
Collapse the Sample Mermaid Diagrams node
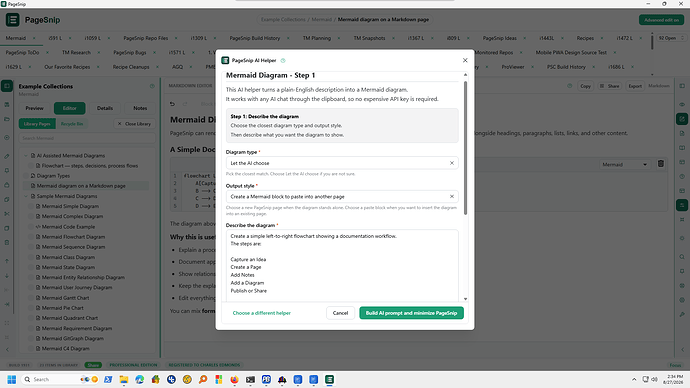(x=26, y=196)
